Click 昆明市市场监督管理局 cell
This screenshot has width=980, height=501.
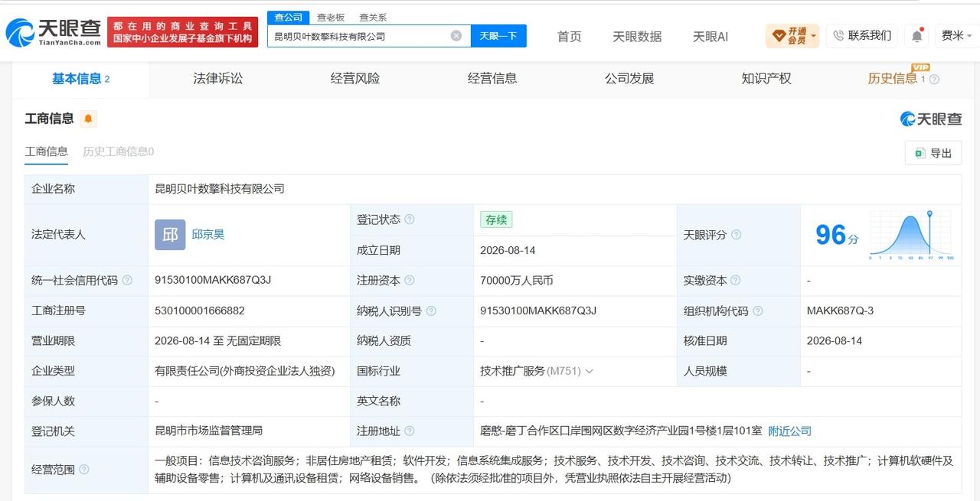pos(209,431)
